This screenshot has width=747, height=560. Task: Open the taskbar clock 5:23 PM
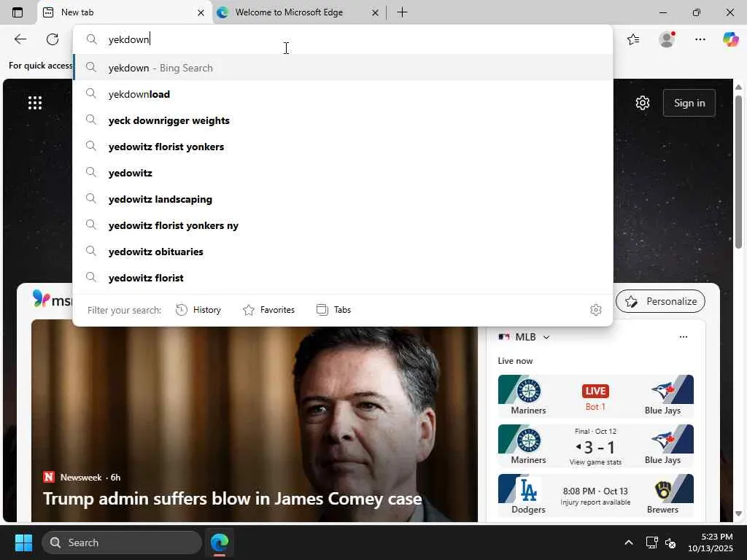click(711, 542)
